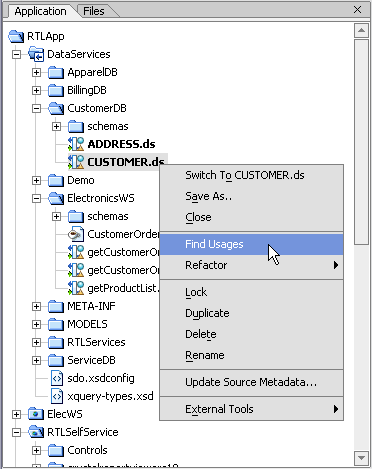Image resolution: width=372 pixels, height=469 pixels.
Task: Choose Find Usages from the context menu
Action: click(251, 244)
